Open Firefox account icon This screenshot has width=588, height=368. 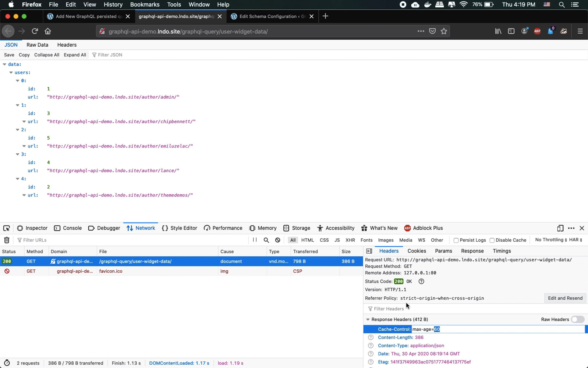[524, 31]
